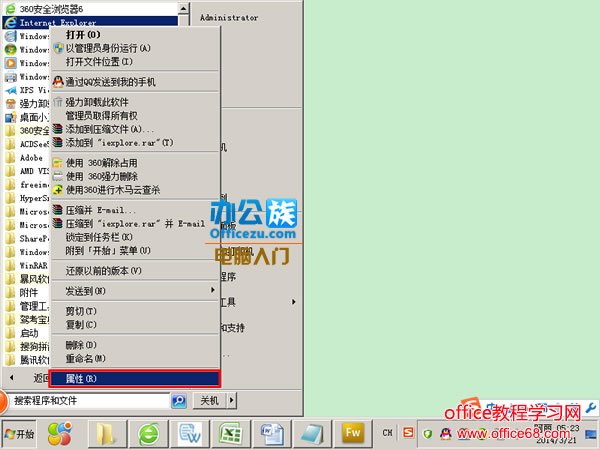Image resolution: width=600 pixels, height=450 pixels.
Task: Open the HyperSnap folder entry
Action: click(27, 198)
